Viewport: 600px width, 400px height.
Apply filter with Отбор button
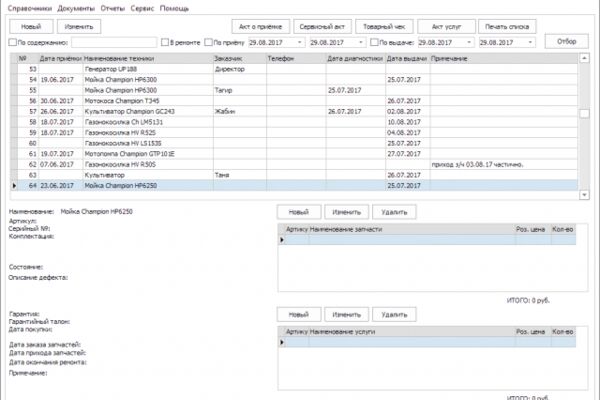coord(566,41)
